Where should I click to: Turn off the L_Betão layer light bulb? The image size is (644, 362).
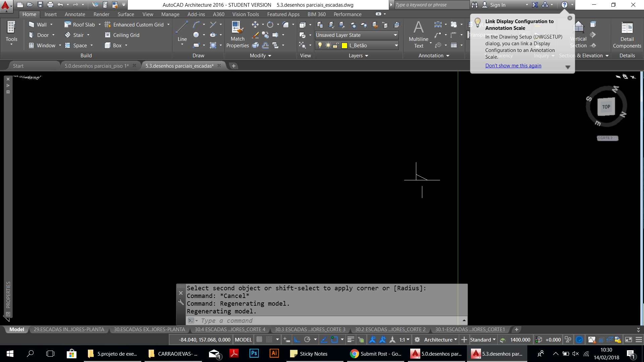pos(320,46)
